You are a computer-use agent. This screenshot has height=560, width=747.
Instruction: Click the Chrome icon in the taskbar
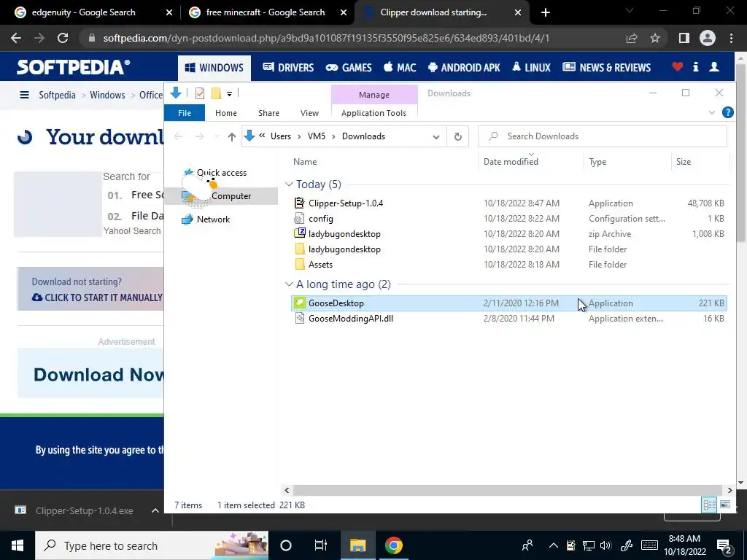[x=393, y=545]
